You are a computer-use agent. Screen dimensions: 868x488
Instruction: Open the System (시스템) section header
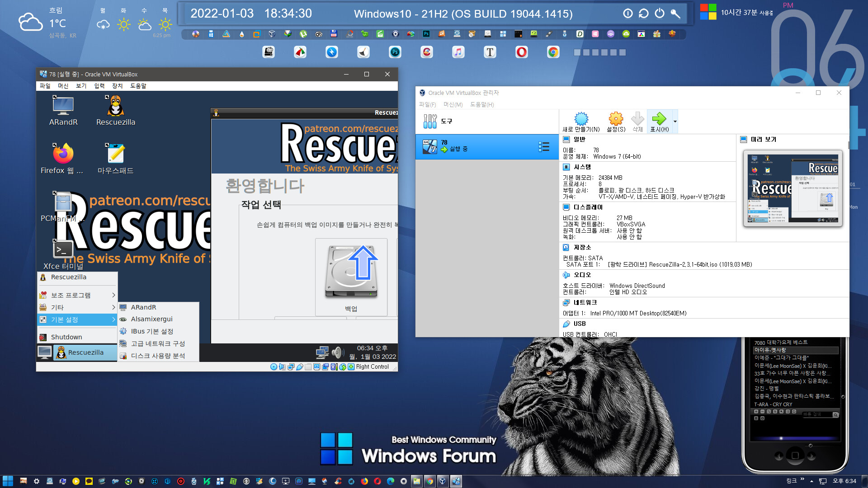582,167
